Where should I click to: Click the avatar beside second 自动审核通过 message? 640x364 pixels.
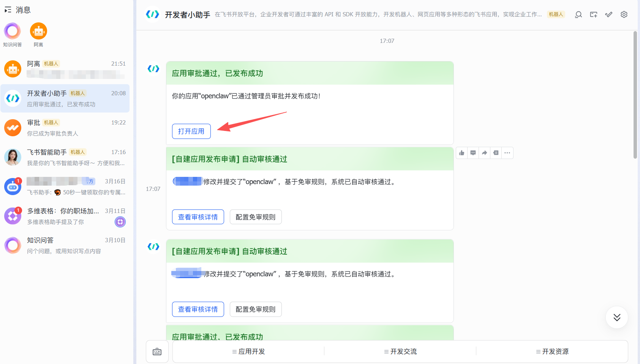tap(153, 247)
